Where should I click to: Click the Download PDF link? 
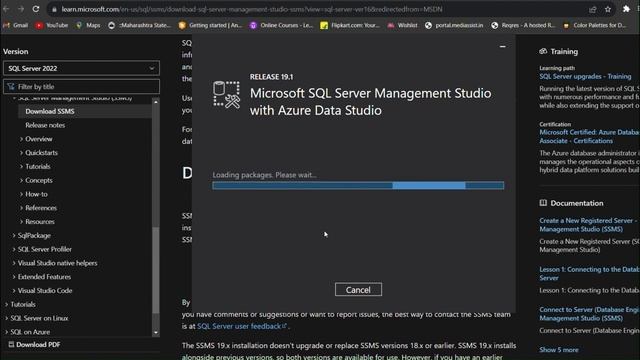coord(38,344)
